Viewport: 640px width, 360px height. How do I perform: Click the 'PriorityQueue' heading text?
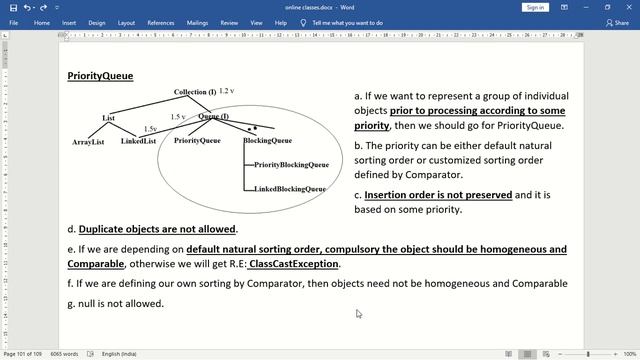point(100,76)
